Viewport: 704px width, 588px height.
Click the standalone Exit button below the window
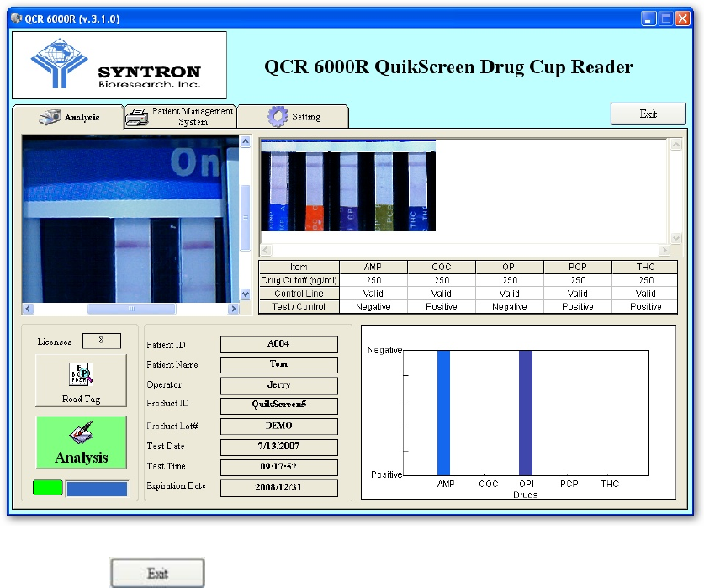coord(157,573)
